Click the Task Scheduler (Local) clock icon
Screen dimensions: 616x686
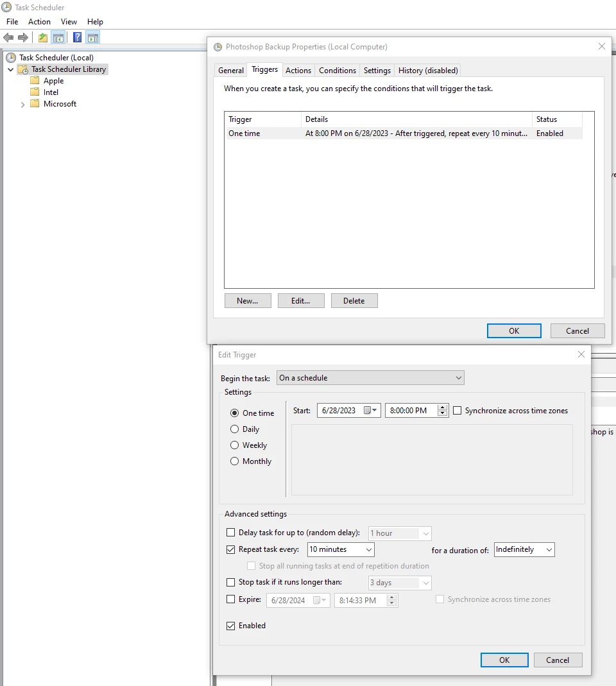point(11,57)
